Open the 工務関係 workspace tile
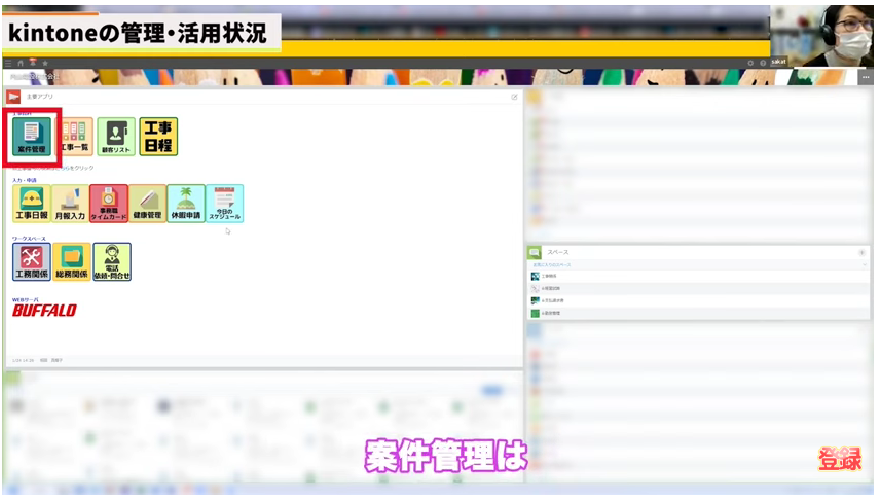The width and height of the screenshot is (874, 495). (x=31, y=262)
